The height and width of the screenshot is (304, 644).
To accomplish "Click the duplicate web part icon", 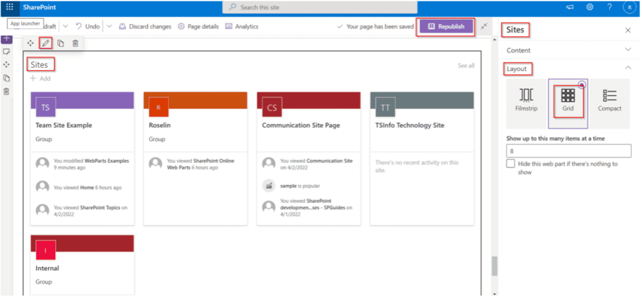I will pyautogui.click(x=60, y=43).
